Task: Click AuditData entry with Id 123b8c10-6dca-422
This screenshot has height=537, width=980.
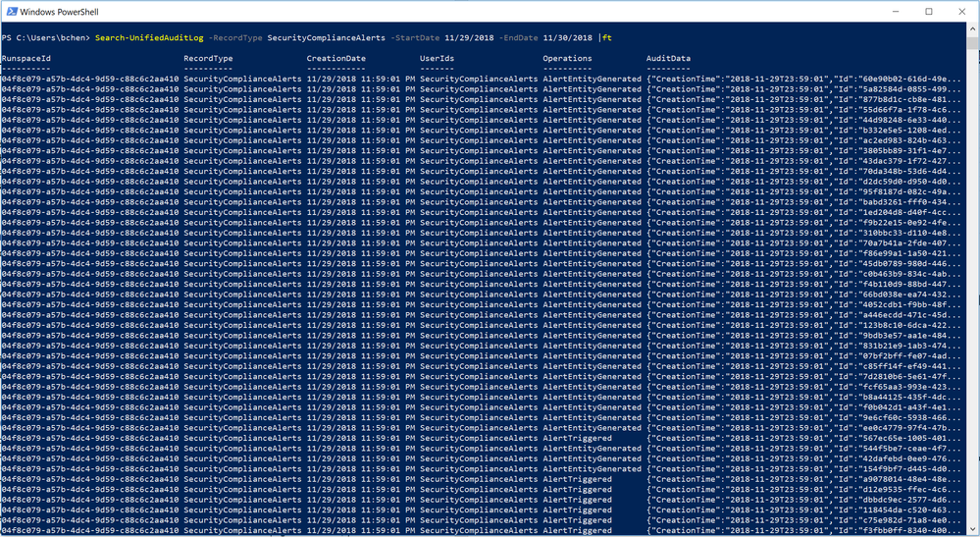Action: 804,325
